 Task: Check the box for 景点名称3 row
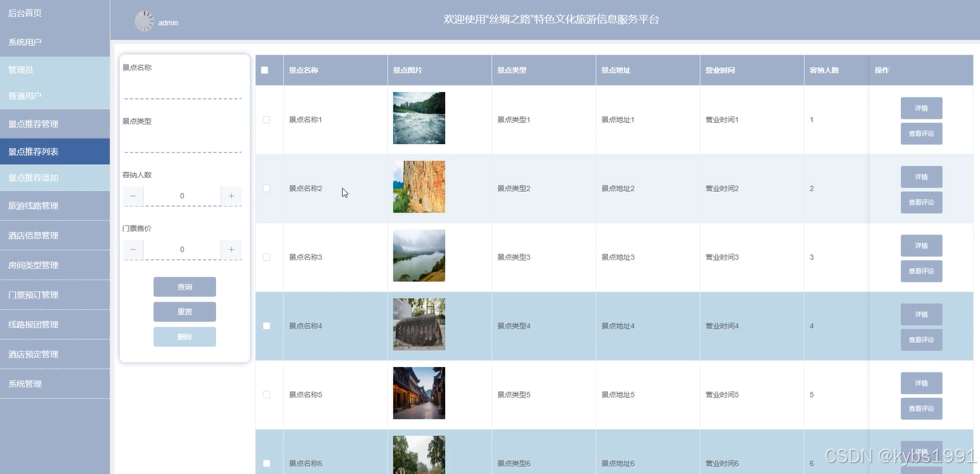click(266, 257)
